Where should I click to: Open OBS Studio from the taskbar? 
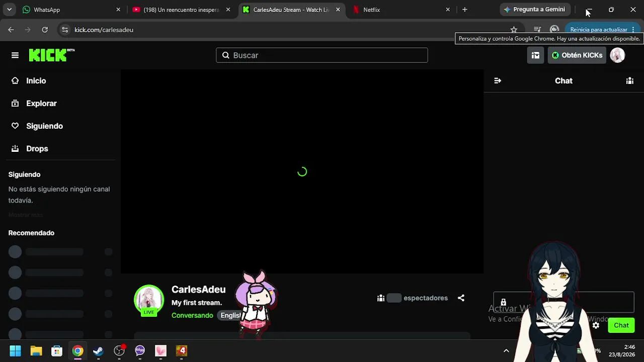point(119,350)
